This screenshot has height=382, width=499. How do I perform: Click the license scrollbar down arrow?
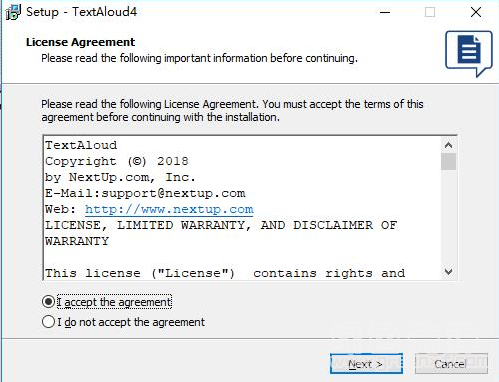coord(448,272)
